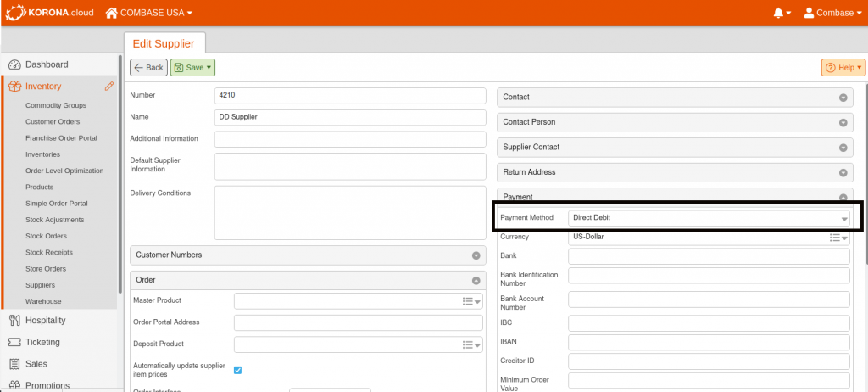This screenshot has width=868, height=392.
Task: Click the page vertical scrollbar
Action: click(865, 172)
